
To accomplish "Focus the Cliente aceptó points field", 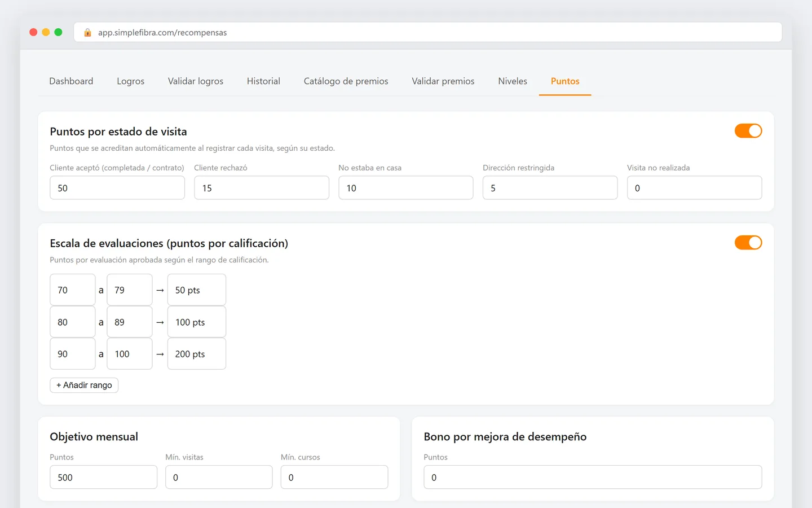I will coord(117,188).
